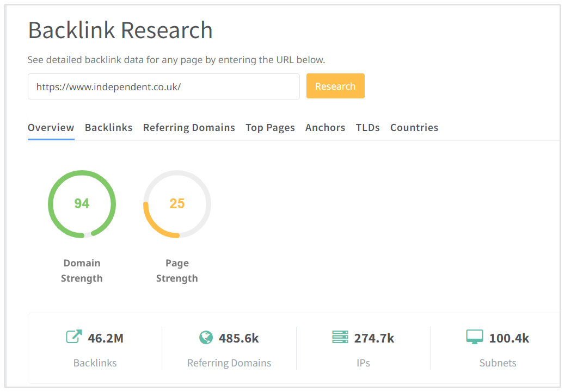
Task: Switch to the Backlinks tab
Action: click(108, 128)
